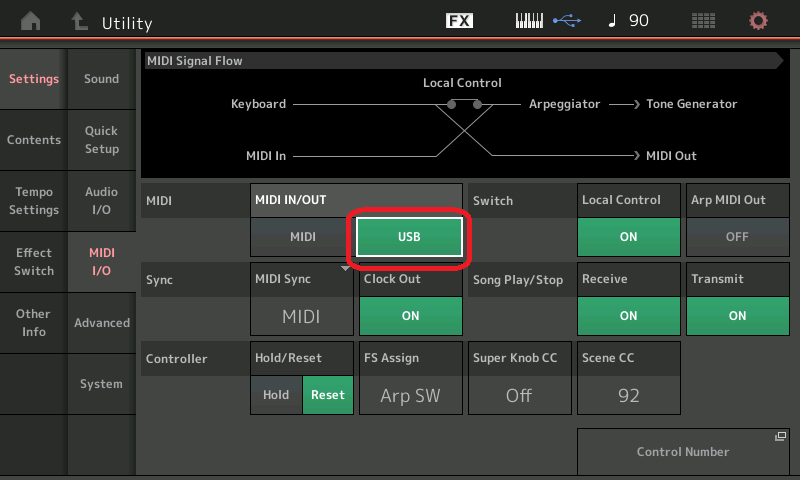800x480 pixels.
Task: Go to the Home screen icon
Action: pos(32,21)
